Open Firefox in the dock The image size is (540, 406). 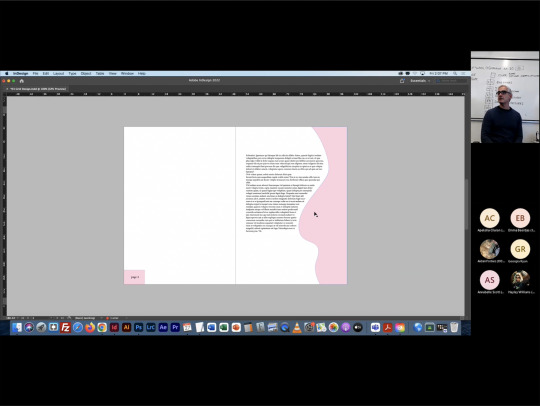(x=90, y=327)
